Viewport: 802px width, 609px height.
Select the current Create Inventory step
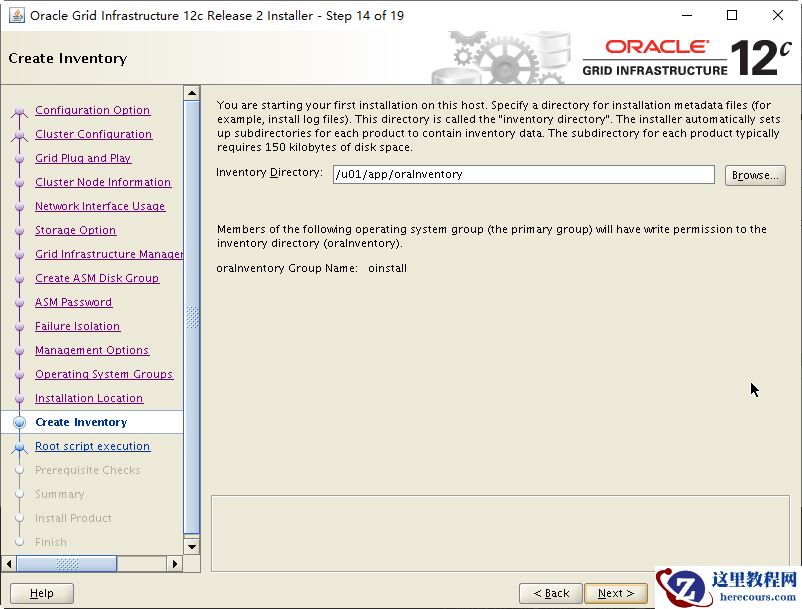tap(81, 422)
